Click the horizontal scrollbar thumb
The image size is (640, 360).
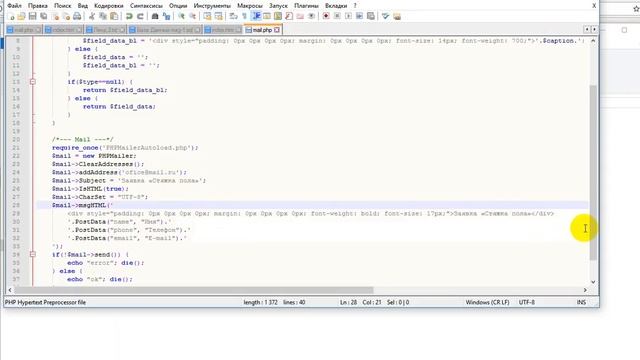[193, 290]
